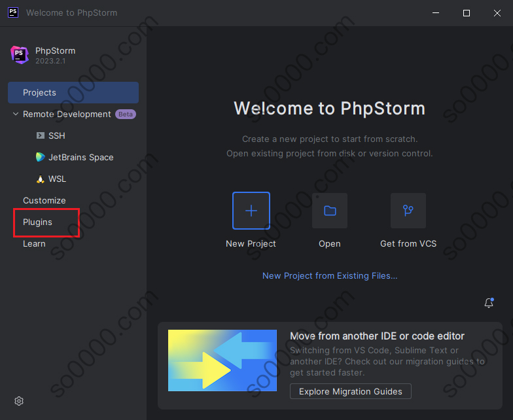Open the notifications bell icon
Image resolution: width=513 pixels, height=420 pixels.
pyautogui.click(x=489, y=303)
